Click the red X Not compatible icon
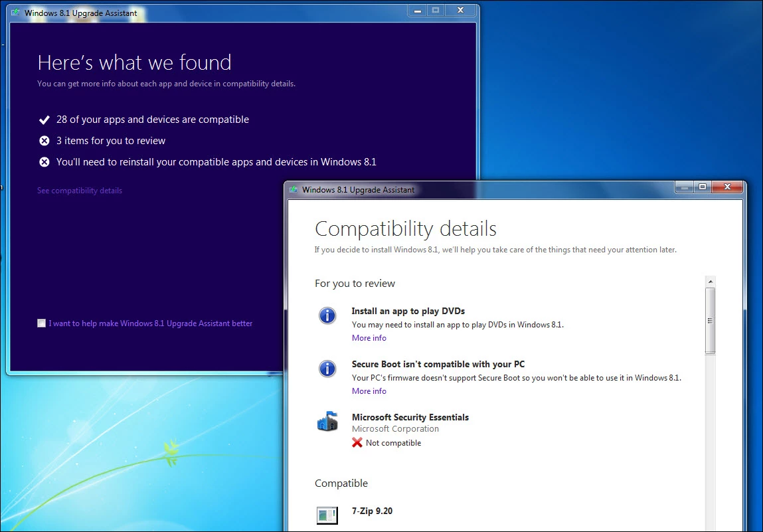Viewport: 763px width, 532px height. click(x=357, y=442)
